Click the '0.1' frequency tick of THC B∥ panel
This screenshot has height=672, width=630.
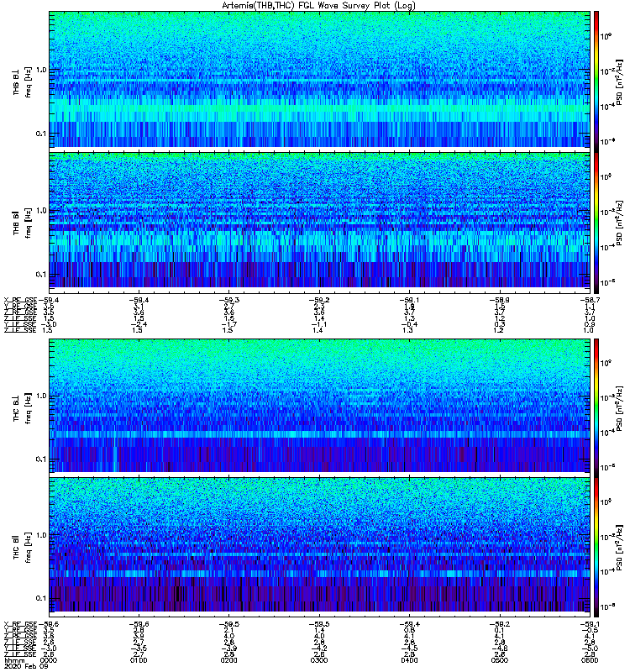point(41,598)
